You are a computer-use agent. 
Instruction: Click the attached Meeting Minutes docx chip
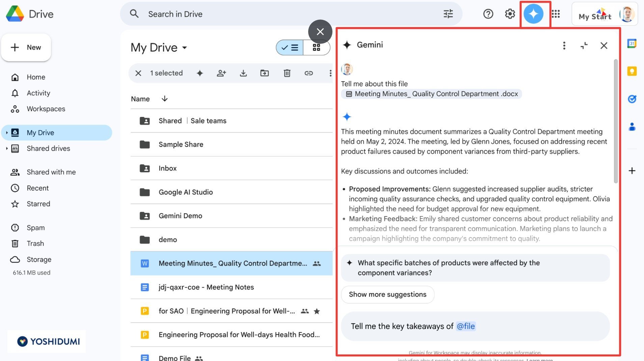(x=431, y=94)
